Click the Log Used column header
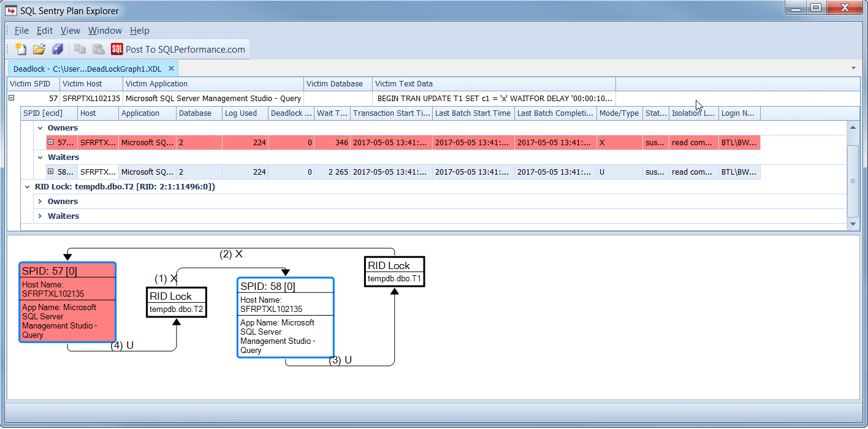This screenshot has width=868, height=429. click(x=245, y=113)
